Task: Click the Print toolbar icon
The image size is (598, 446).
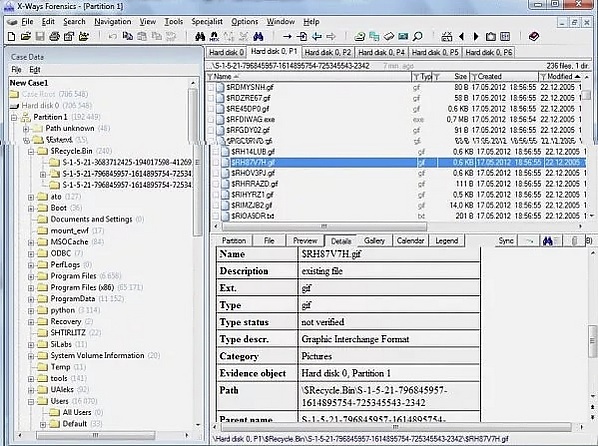Action: click(x=55, y=37)
